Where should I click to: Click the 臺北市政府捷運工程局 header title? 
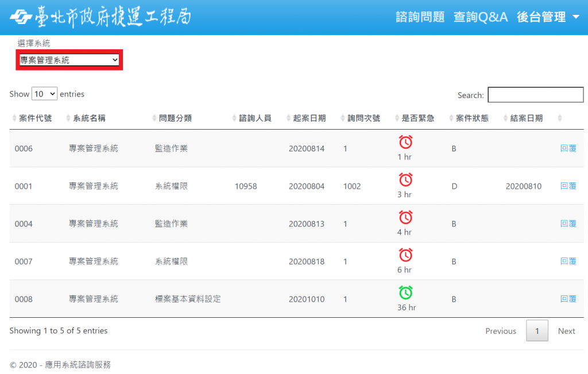pos(113,17)
